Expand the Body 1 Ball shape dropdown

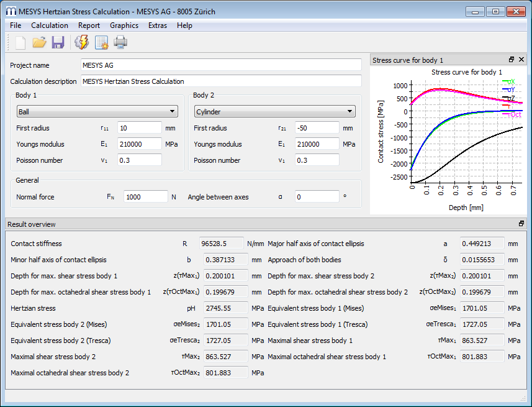[x=97, y=112]
